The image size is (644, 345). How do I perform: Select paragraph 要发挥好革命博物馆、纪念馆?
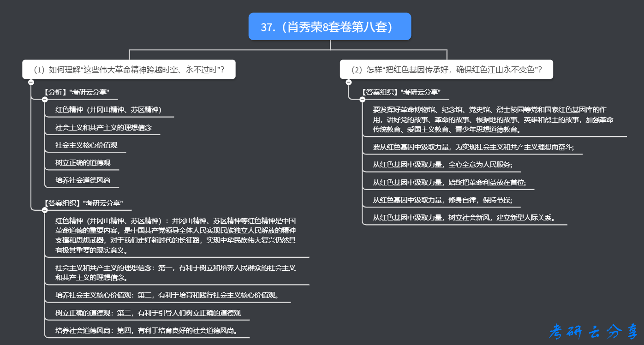pos(494,120)
